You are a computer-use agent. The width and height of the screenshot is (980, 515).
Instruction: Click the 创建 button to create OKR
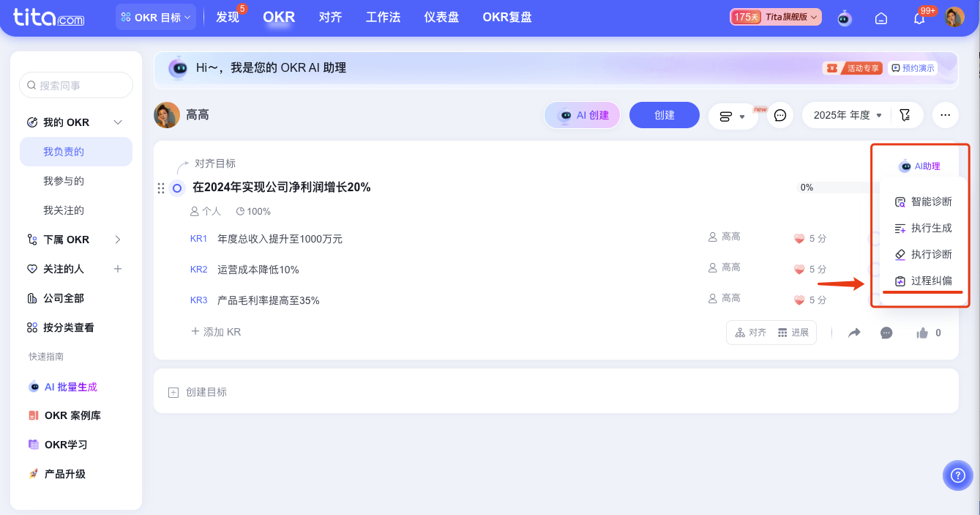click(664, 115)
